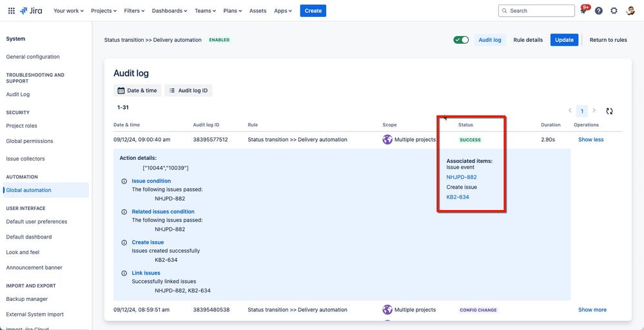Open KB2-634 link under Associated items

pyautogui.click(x=458, y=197)
